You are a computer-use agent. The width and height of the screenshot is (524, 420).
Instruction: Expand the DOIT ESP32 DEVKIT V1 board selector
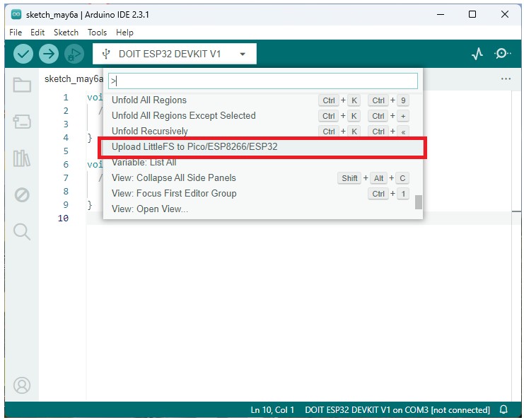click(175, 54)
